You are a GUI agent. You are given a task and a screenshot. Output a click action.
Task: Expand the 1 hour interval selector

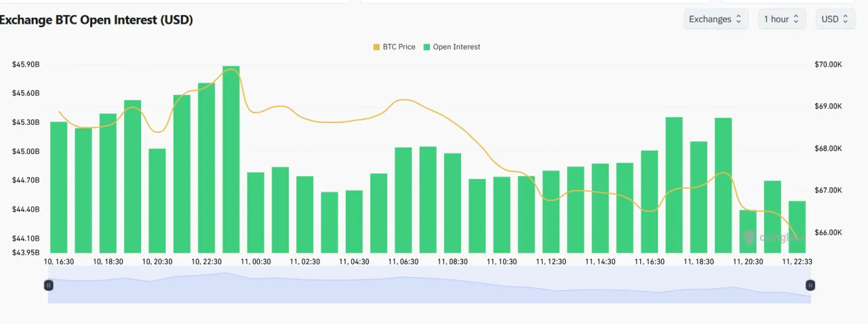781,19
